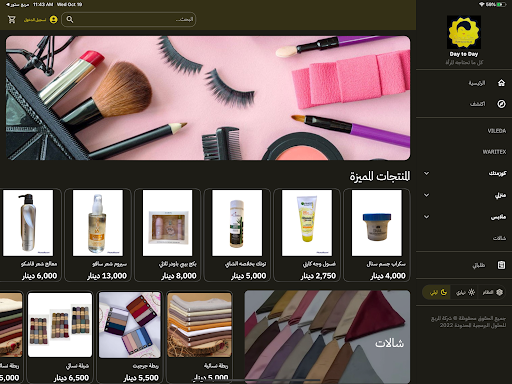Expand the cosmetics category chevron
Screen dimensions: 512x384
point(426,173)
